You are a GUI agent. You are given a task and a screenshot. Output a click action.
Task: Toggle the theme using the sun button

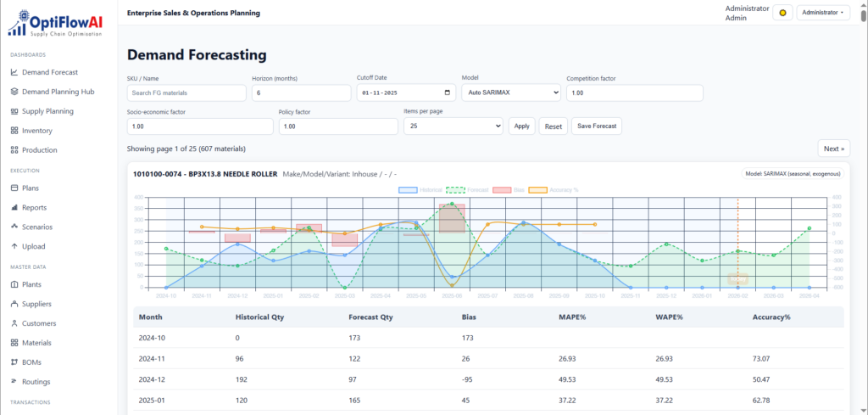(x=782, y=13)
